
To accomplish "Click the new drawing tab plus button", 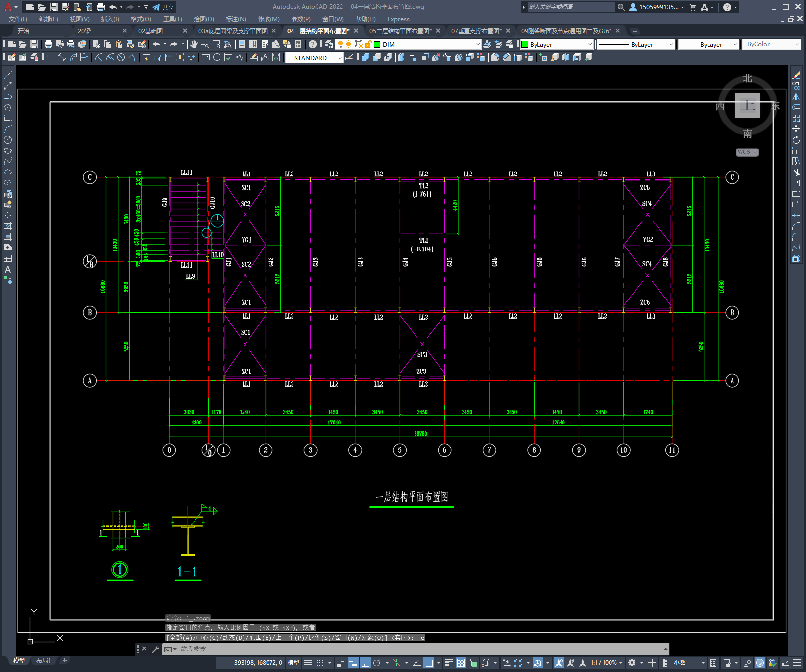I will (635, 31).
